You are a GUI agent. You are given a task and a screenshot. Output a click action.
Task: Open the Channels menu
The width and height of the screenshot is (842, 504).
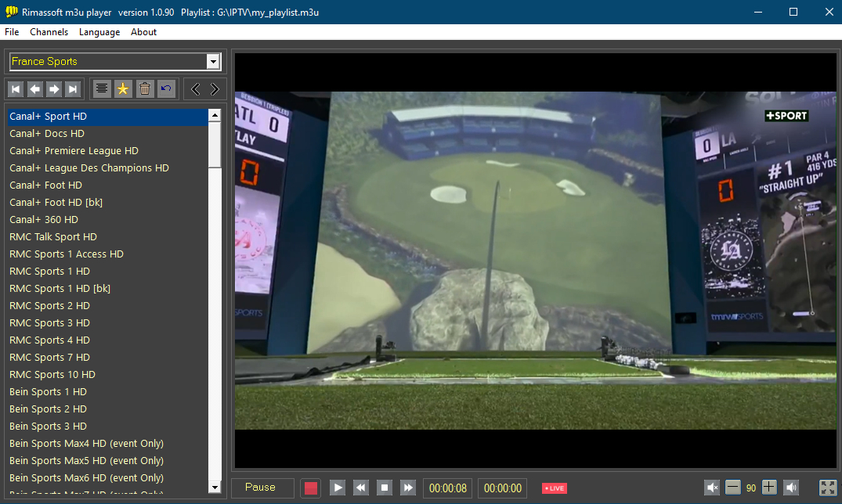49,32
